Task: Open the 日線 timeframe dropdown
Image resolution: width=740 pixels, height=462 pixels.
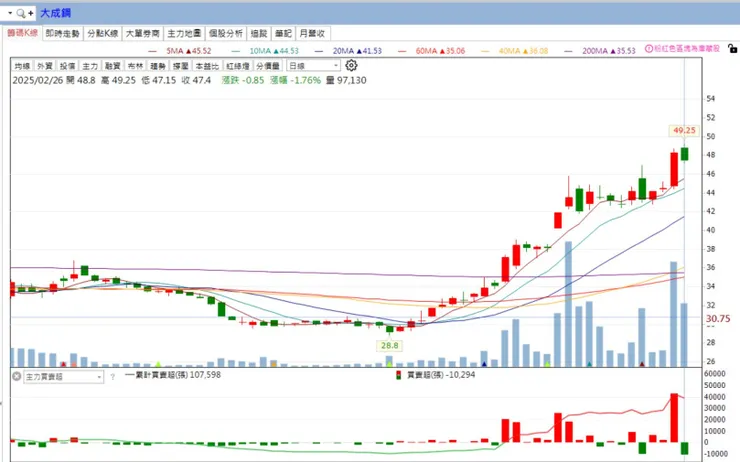Action: point(313,66)
